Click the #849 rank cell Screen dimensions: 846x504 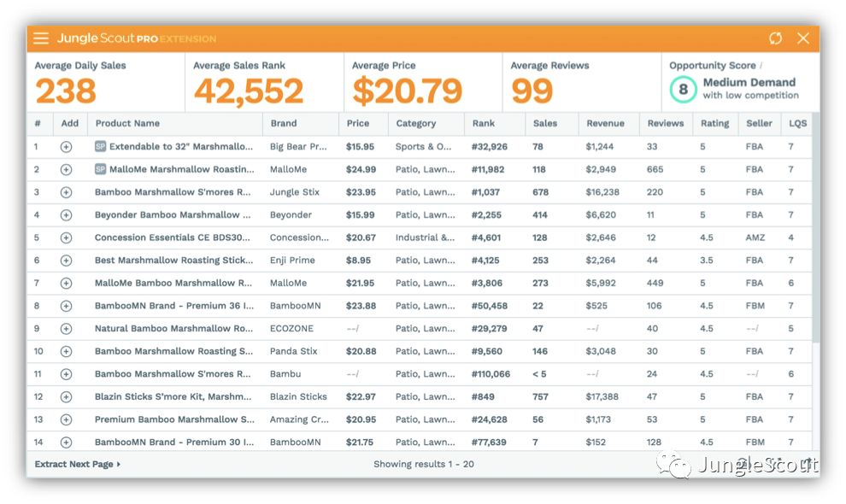point(483,396)
